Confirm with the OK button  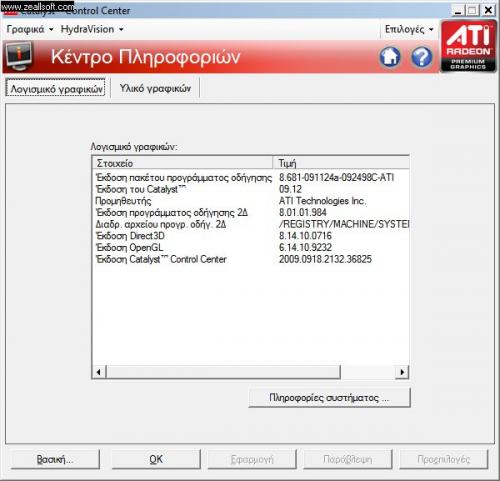tap(156, 459)
